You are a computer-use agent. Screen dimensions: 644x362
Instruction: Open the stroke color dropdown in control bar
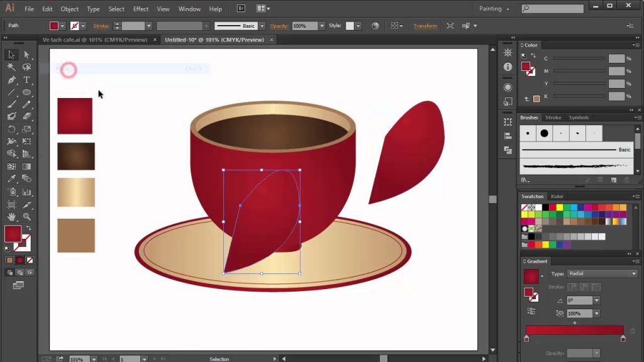(x=83, y=26)
